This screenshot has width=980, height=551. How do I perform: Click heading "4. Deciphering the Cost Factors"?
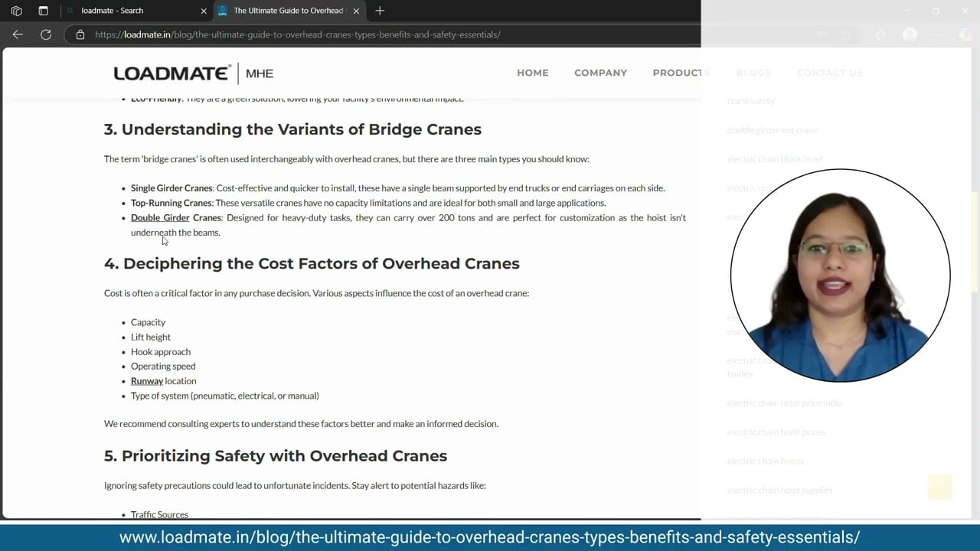click(x=312, y=263)
